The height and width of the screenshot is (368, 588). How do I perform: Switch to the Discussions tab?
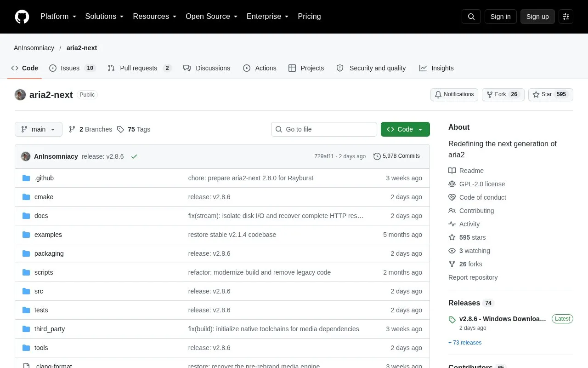coord(207,68)
